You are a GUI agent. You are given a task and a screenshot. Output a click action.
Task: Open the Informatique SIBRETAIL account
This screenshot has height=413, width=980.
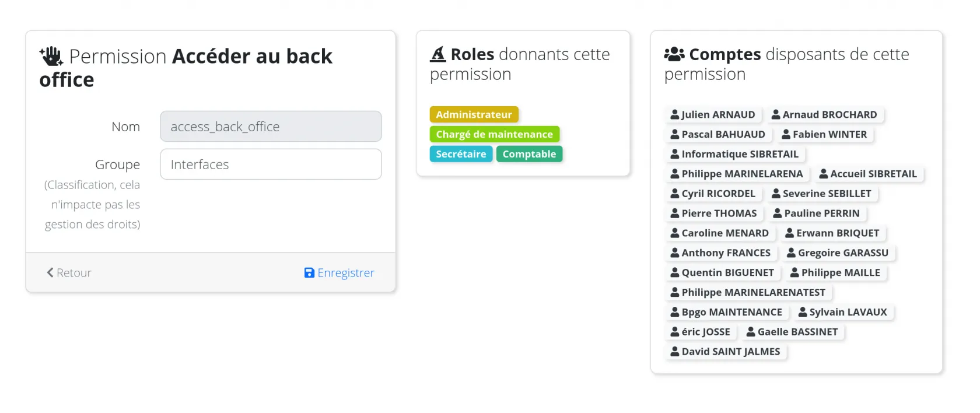click(x=740, y=154)
